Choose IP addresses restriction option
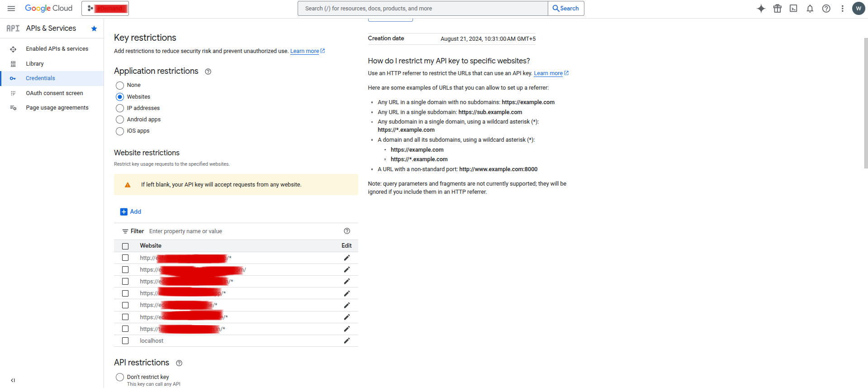The image size is (868, 388). click(x=120, y=108)
